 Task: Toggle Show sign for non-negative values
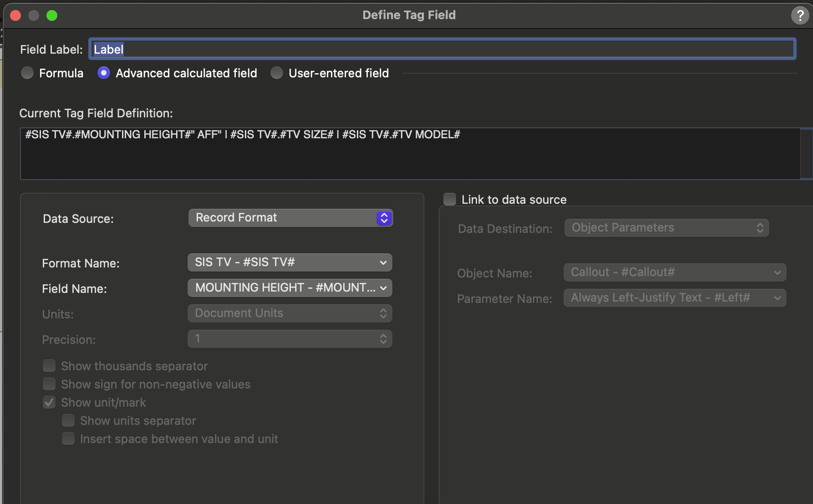tap(49, 384)
